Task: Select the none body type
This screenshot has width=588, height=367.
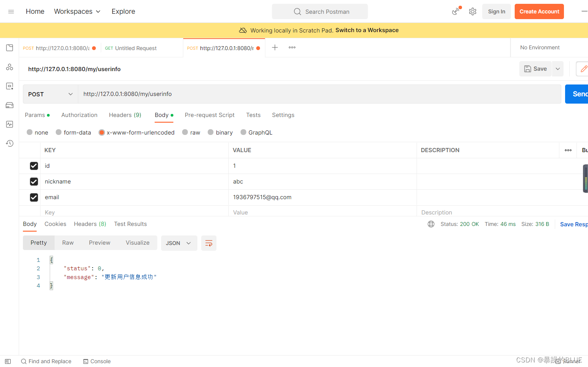Action: click(37, 132)
